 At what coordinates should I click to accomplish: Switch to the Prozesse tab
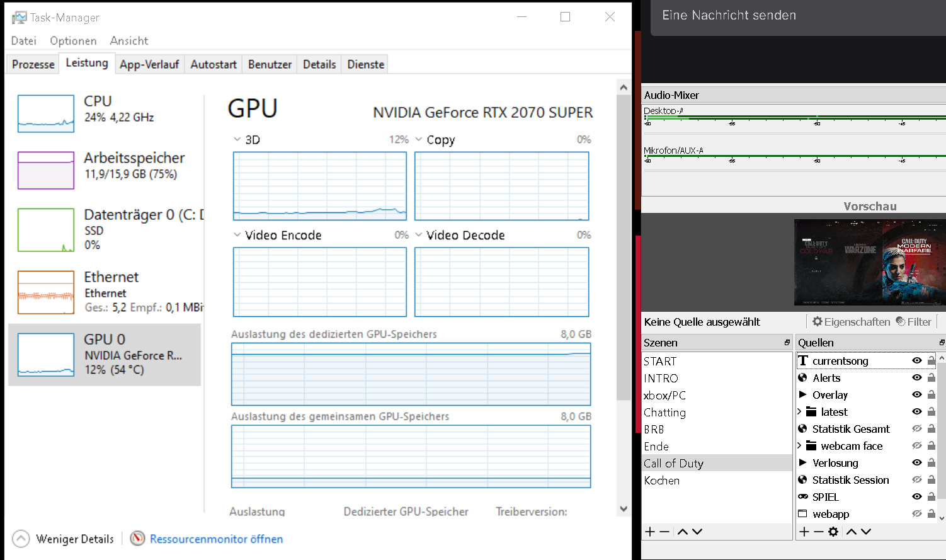(33, 64)
